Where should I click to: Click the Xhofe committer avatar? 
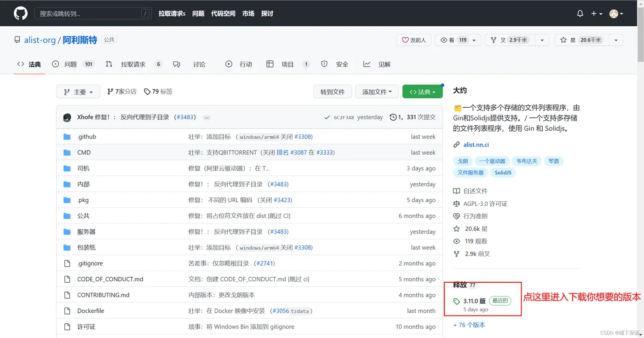coord(67,117)
